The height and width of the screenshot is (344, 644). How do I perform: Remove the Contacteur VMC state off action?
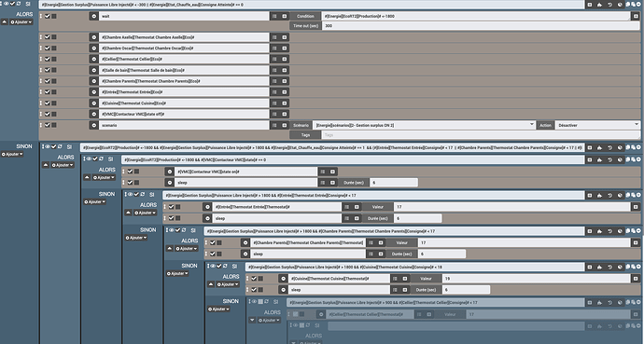93,114
